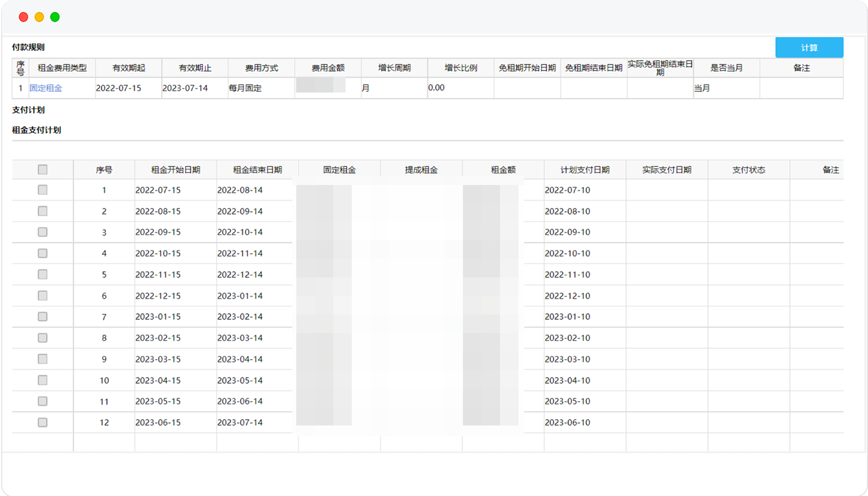Image resolution: width=868 pixels, height=496 pixels.
Task: Click the 提成租金 column header
Action: click(x=421, y=170)
